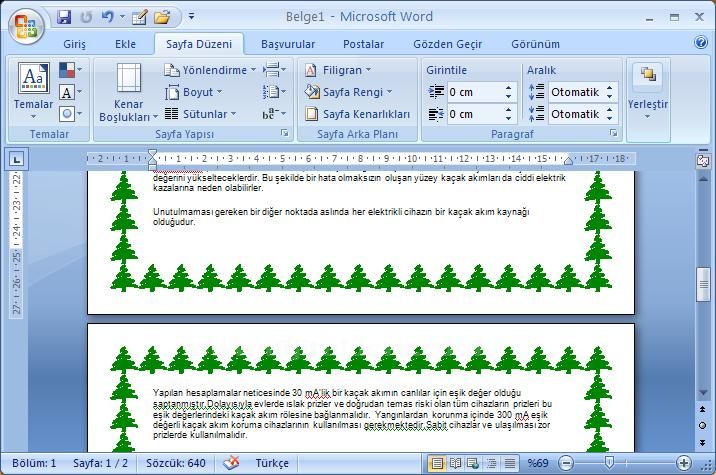The width and height of the screenshot is (716, 475).
Task: Switch to the Postalar tab
Action: [x=363, y=44]
